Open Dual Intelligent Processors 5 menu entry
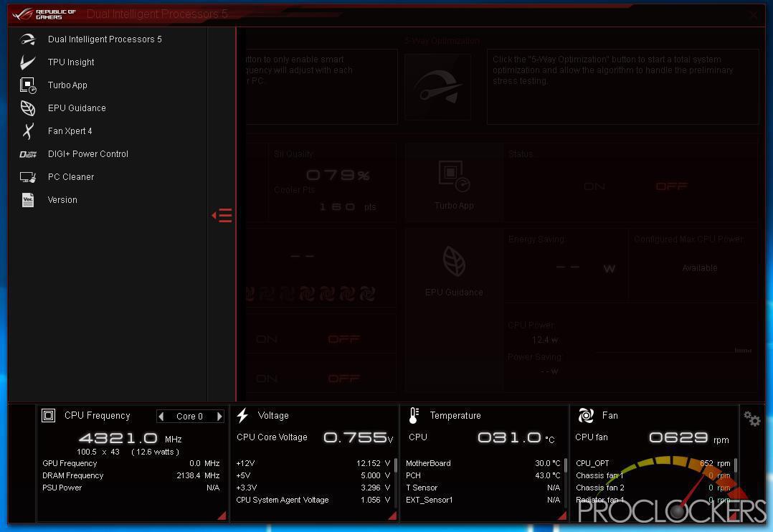773x532 pixels. [105, 39]
